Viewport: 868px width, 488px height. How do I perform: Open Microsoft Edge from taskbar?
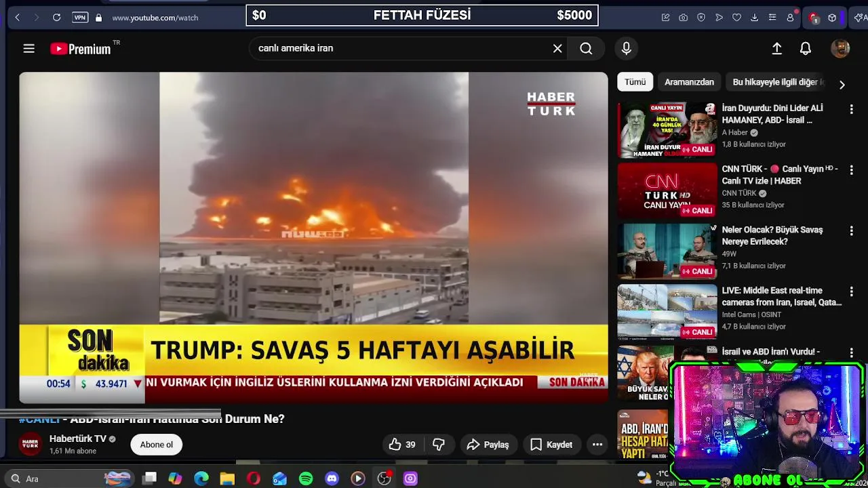tap(201, 479)
